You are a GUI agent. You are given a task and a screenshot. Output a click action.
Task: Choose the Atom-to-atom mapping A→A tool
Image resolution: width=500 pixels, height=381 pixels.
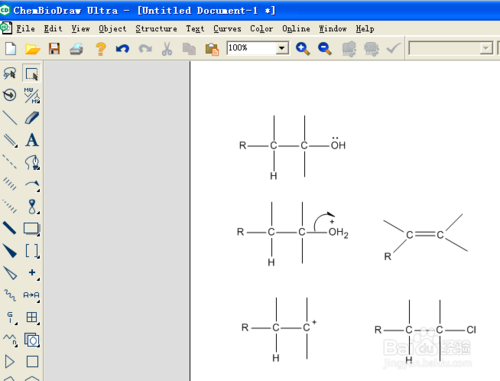[31, 295]
